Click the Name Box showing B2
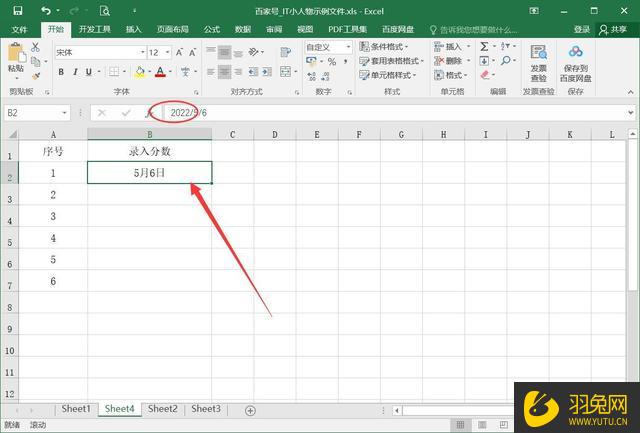 pyautogui.click(x=37, y=113)
